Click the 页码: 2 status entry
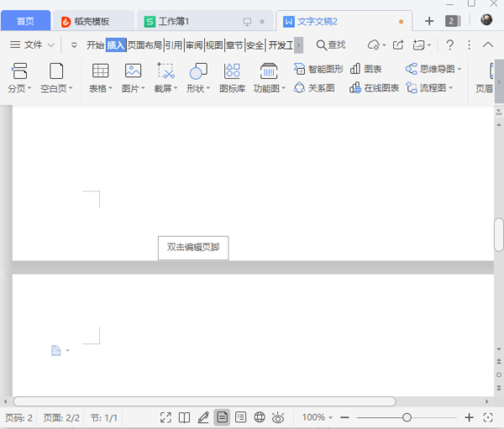The height and width of the screenshot is (429, 504). [x=18, y=418]
